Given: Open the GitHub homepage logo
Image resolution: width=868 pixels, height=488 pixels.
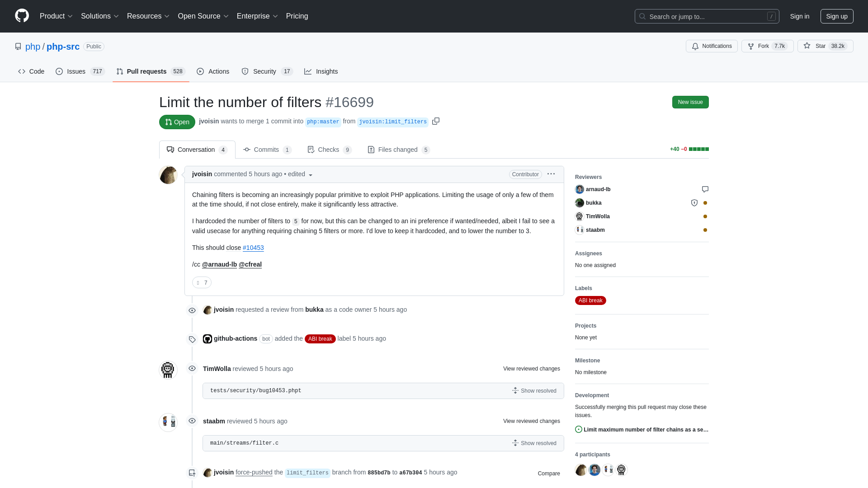Looking at the screenshot, I should (22, 16).
